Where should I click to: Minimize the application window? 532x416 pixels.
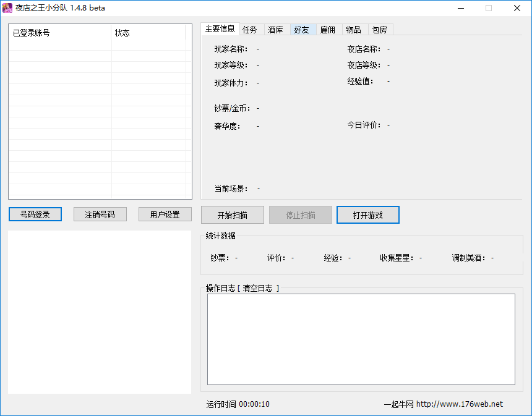[x=461, y=8]
